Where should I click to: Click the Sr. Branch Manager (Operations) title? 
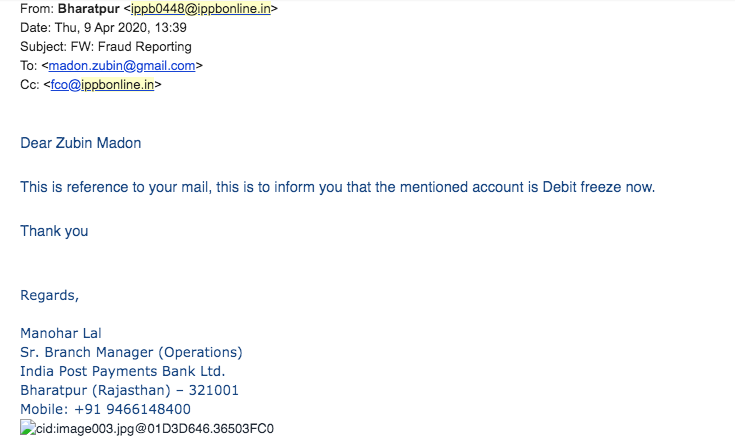click(131, 352)
